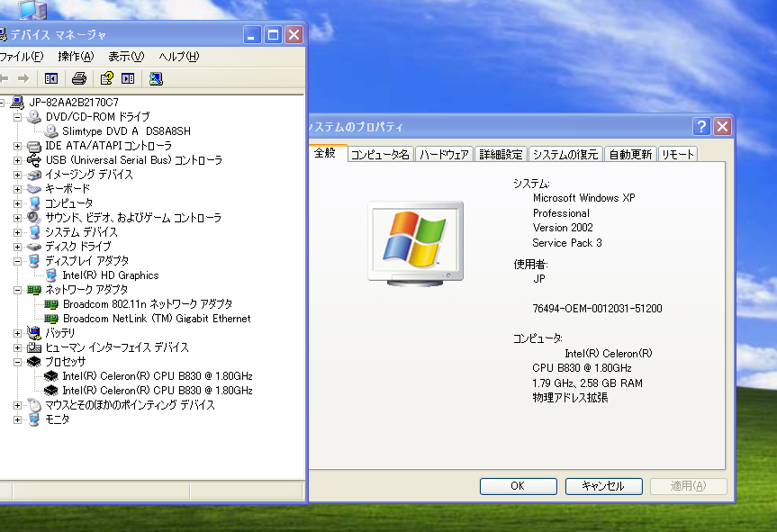Toggle the console tree pane toolbar icon
777x532 pixels.
click(x=51, y=78)
